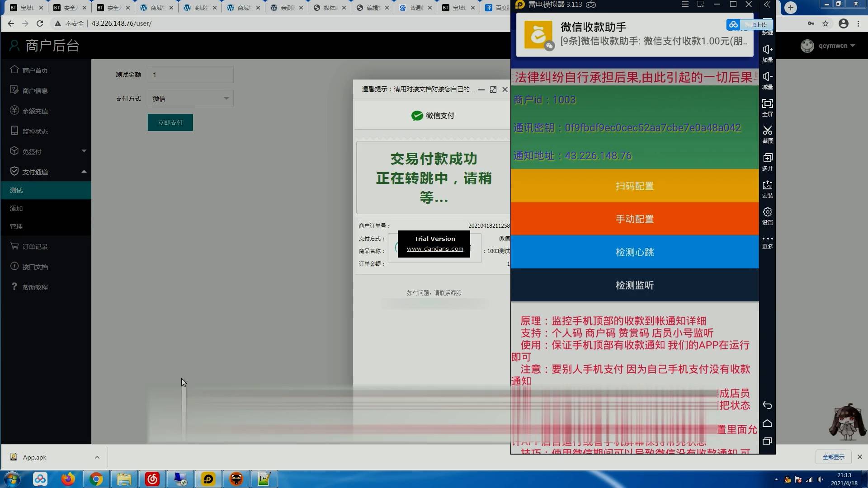Click the emulator Android home icon

coord(767,423)
